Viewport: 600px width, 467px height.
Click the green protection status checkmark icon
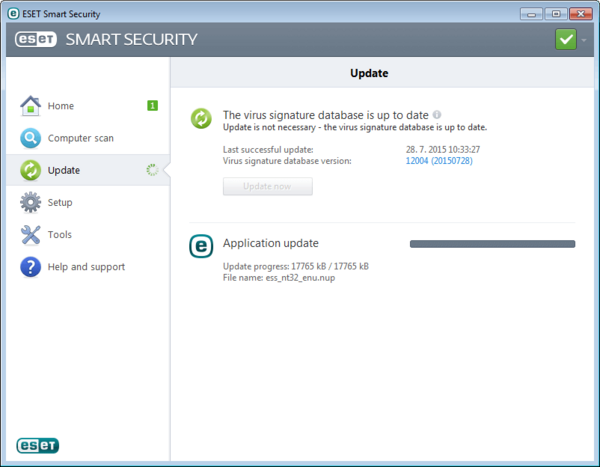566,39
